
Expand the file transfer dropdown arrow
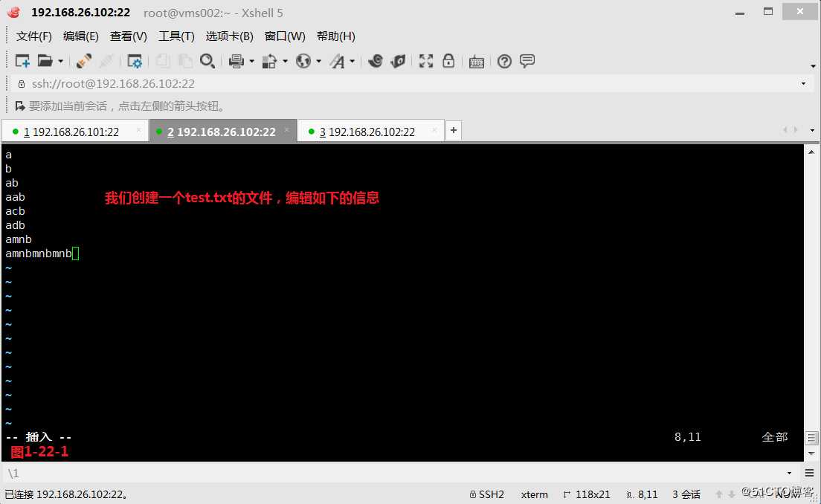[x=286, y=61]
